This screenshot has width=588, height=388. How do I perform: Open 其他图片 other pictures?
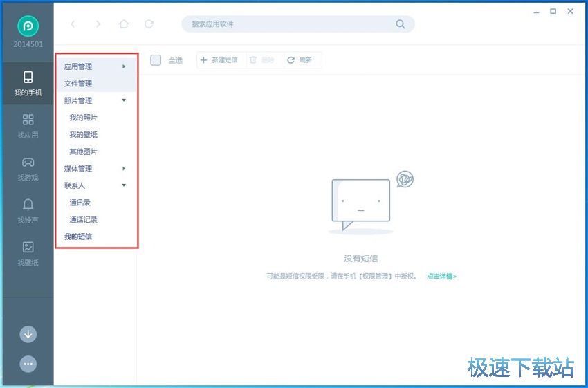tap(83, 151)
